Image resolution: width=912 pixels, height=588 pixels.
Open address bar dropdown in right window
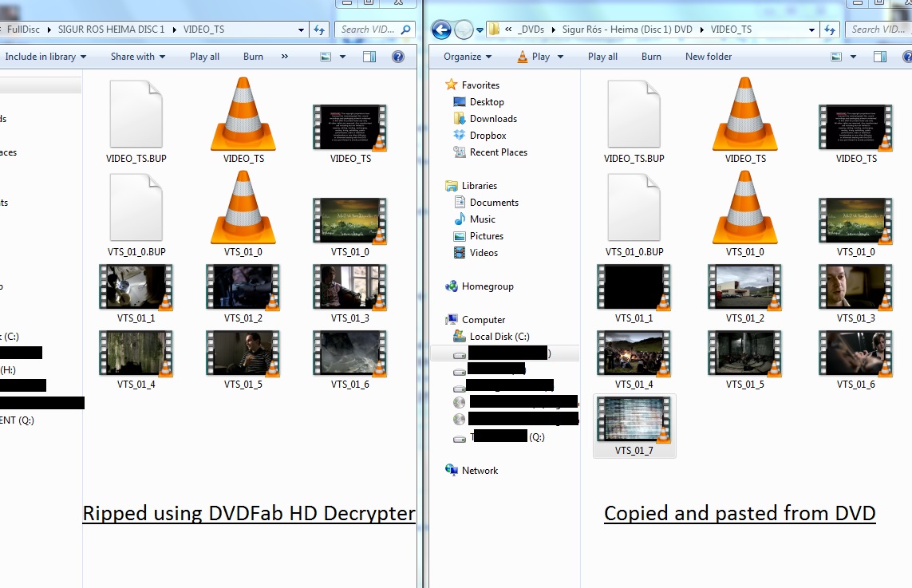point(811,30)
